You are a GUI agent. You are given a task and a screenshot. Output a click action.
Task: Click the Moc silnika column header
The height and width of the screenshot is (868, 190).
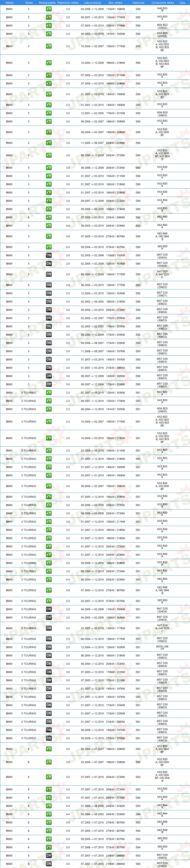(x=115, y=3)
